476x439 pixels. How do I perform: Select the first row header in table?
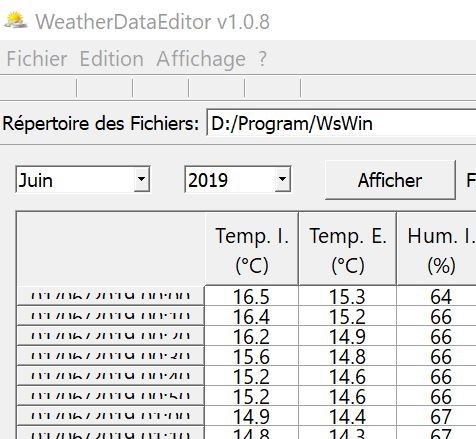110,295
